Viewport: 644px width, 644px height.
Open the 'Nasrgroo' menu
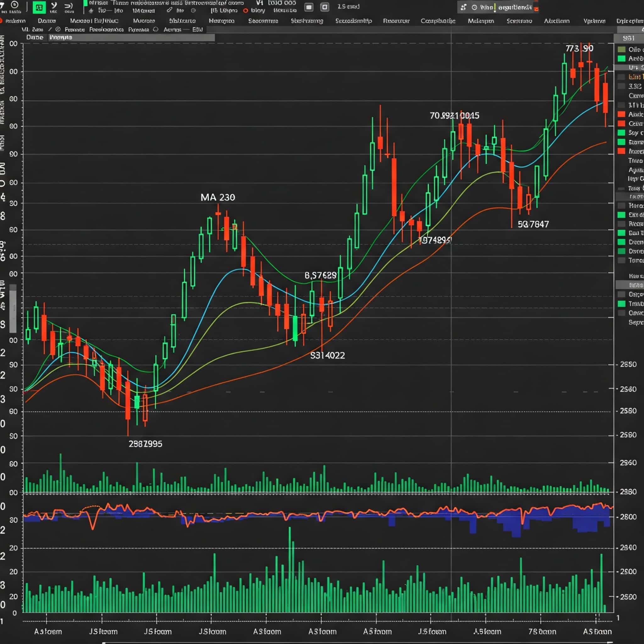221,21
